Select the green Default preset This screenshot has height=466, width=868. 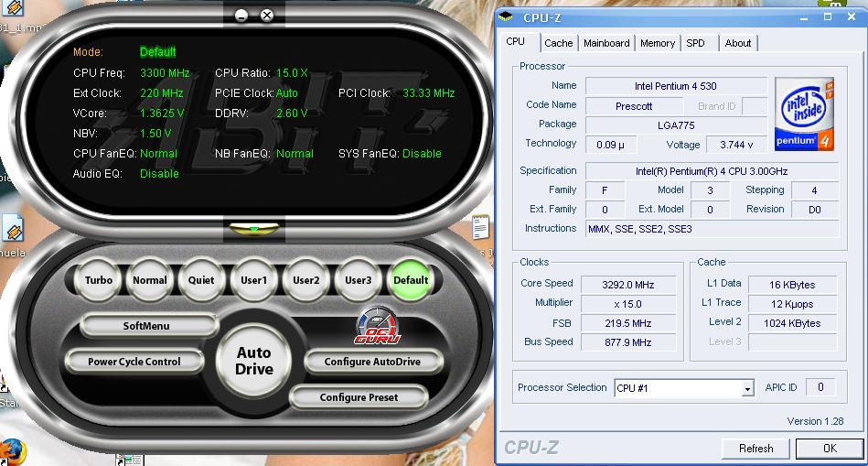411,280
